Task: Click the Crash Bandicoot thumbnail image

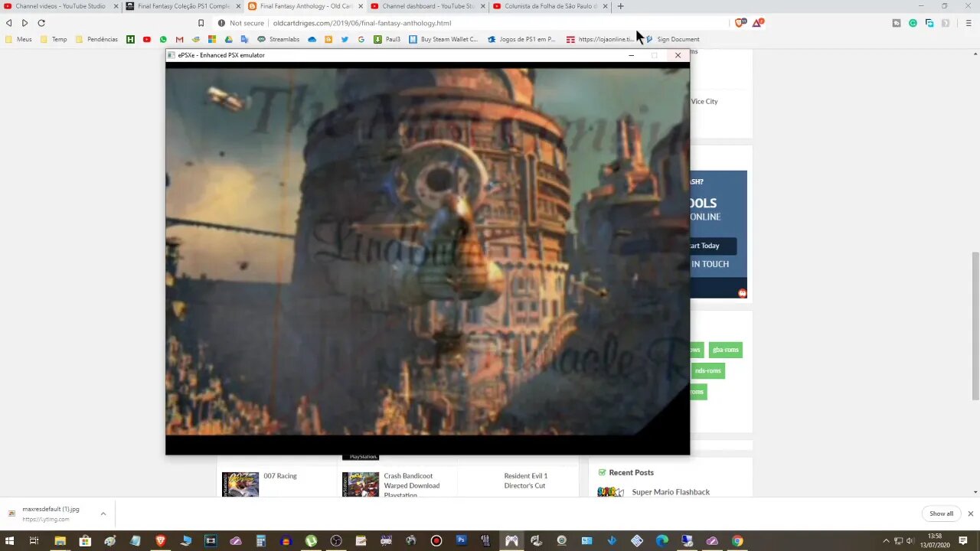Action: (361, 484)
